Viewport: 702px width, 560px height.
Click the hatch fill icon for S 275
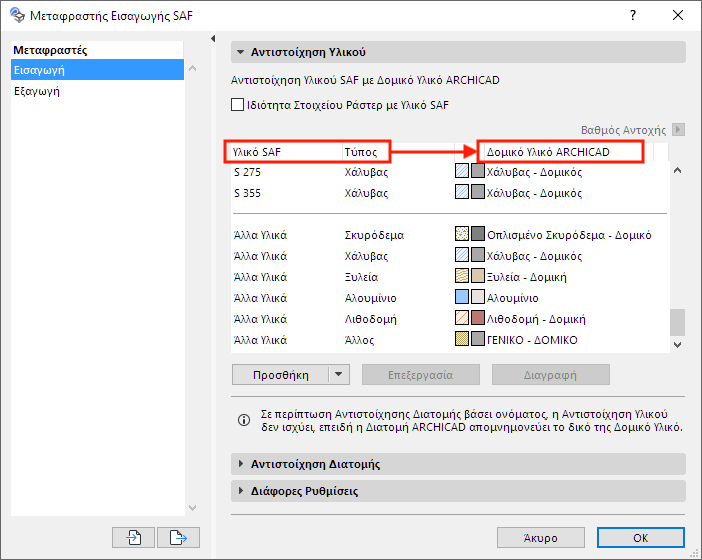click(x=462, y=171)
